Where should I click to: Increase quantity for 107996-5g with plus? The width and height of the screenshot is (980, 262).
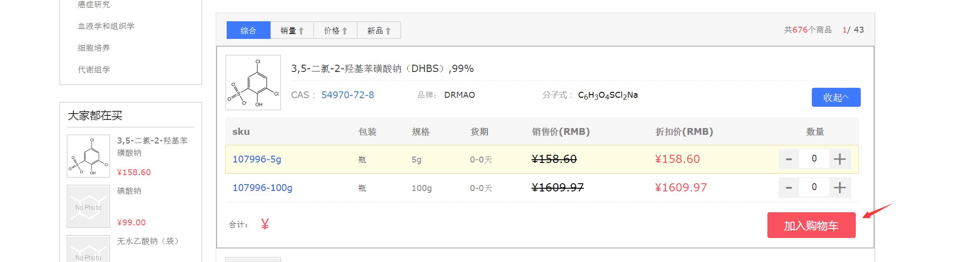pyautogui.click(x=839, y=159)
